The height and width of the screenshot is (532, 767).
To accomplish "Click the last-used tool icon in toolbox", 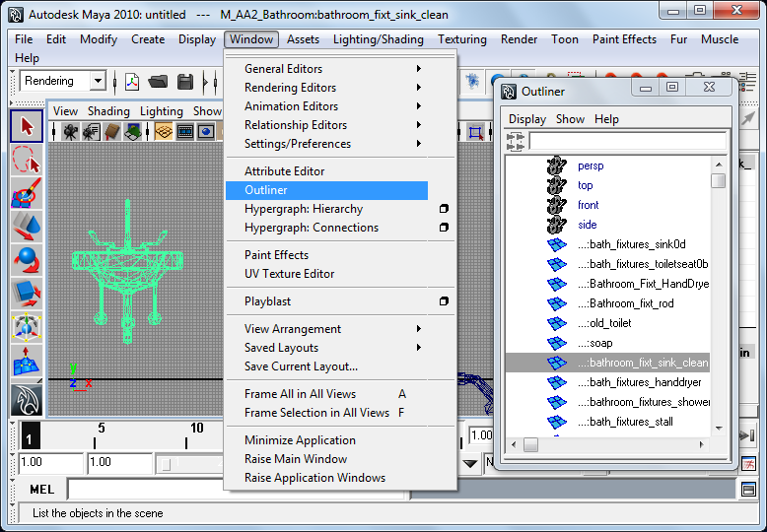I will click(27, 399).
